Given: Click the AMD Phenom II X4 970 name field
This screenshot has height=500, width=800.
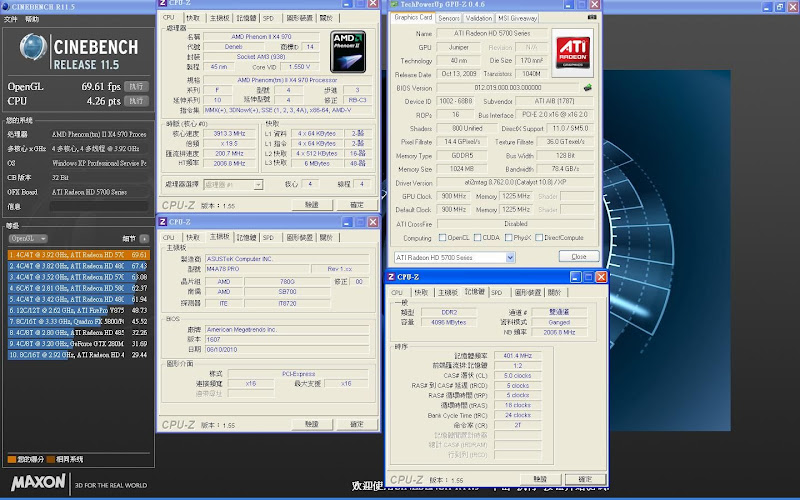Looking at the screenshot, I should (x=261, y=37).
